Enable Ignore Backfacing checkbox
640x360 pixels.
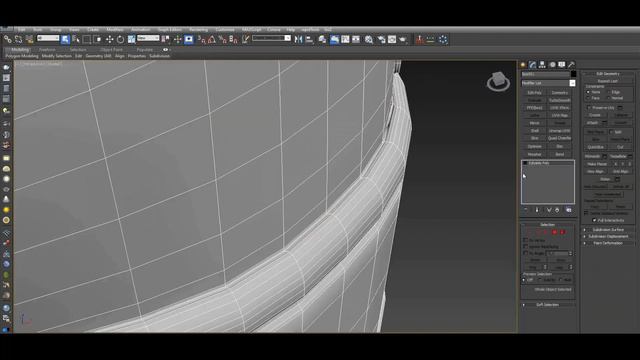coord(526,247)
